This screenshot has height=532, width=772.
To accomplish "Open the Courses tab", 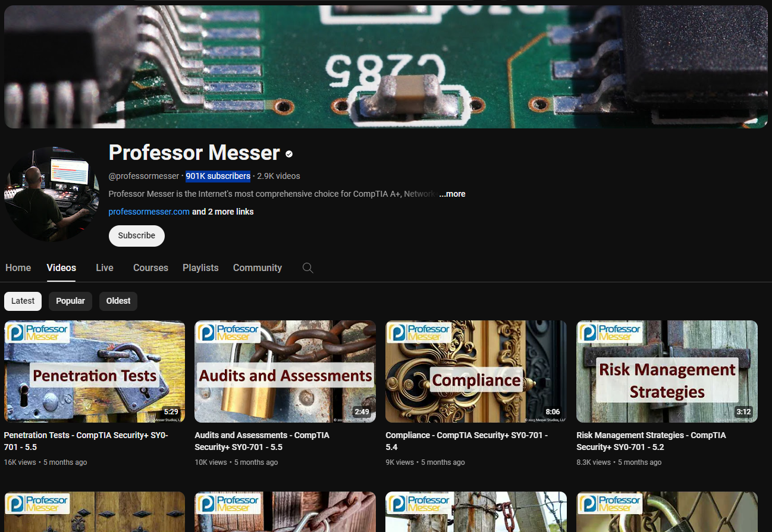I will coord(150,267).
